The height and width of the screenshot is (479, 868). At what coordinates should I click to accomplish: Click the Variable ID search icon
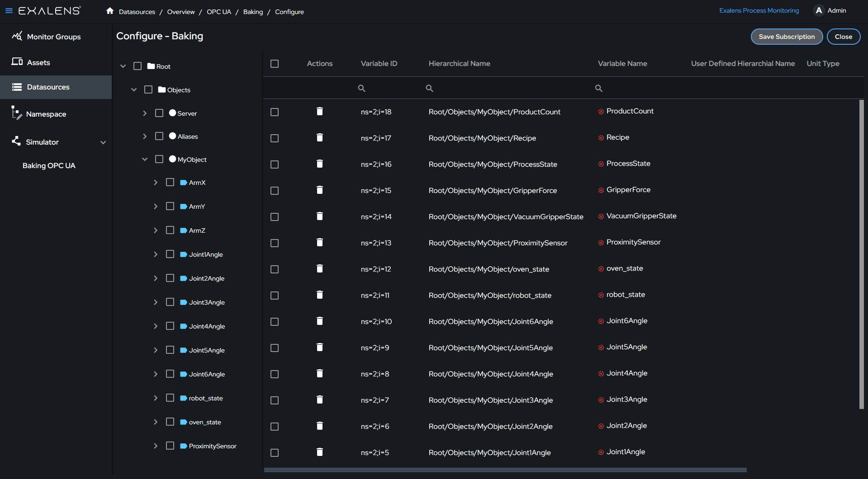pyautogui.click(x=361, y=88)
